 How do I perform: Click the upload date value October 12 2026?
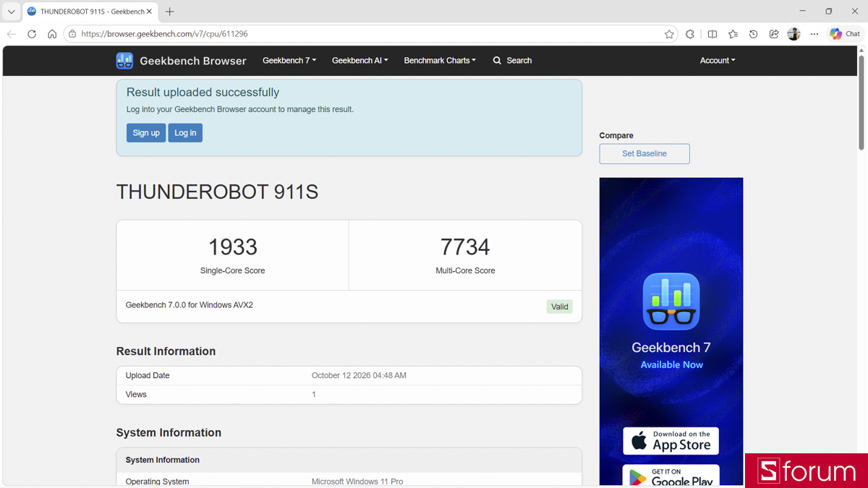(x=359, y=375)
